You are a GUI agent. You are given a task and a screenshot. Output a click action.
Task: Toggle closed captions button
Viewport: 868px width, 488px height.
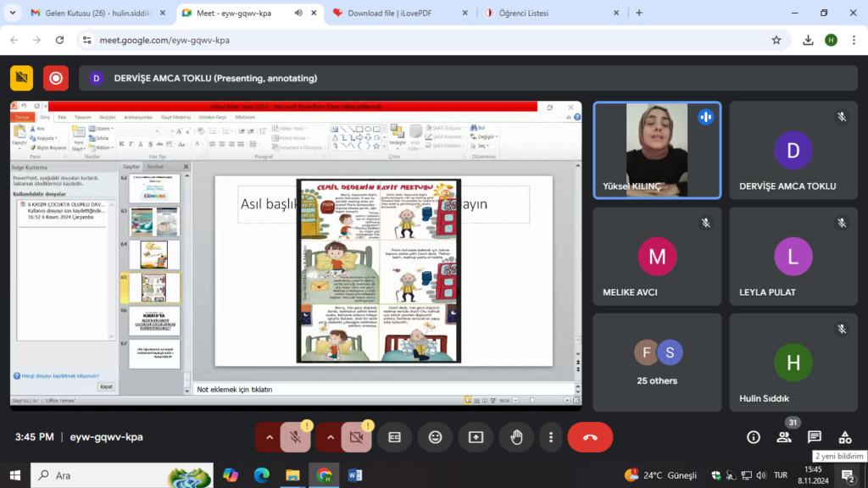click(x=394, y=437)
